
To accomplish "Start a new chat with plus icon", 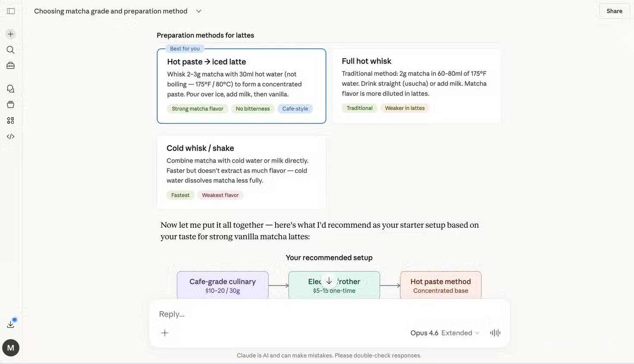I will coord(11,34).
